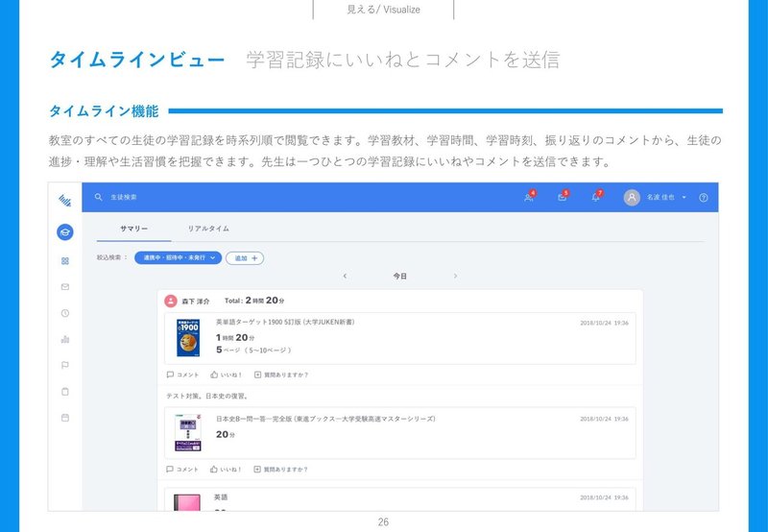The height and width of the screenshot is (532, 768).
Task: Open the dashboard grid icon in sidebar
Action: (65, 261)
